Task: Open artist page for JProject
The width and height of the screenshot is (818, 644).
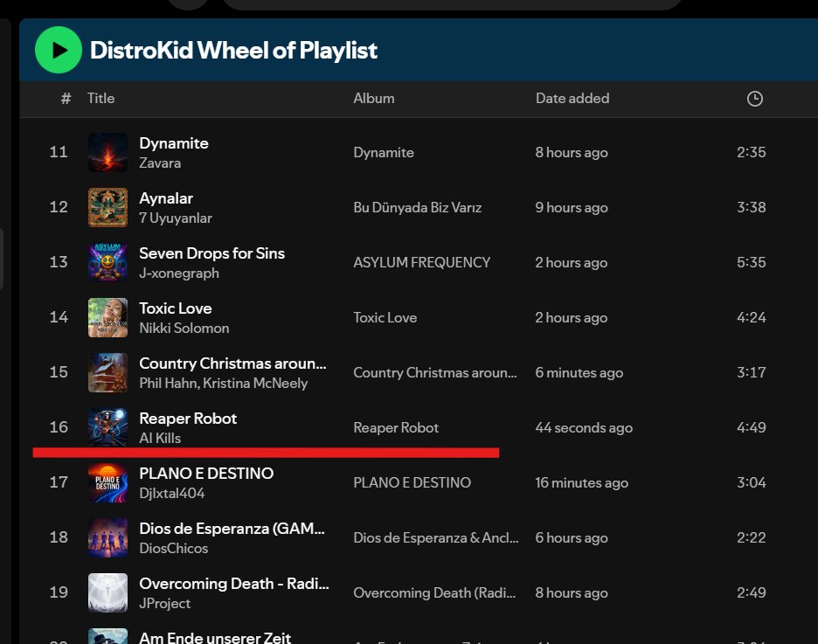Action: tap(164, 603)
